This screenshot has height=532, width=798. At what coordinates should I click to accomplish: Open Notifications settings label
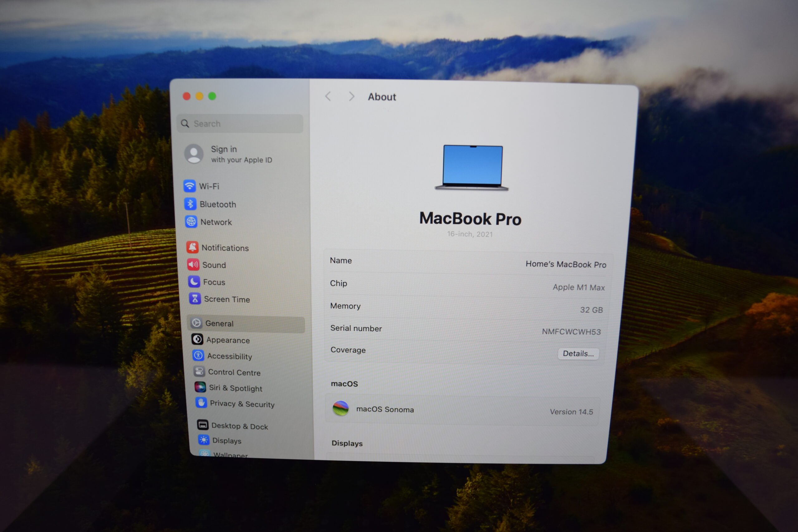tap(225, 248)
